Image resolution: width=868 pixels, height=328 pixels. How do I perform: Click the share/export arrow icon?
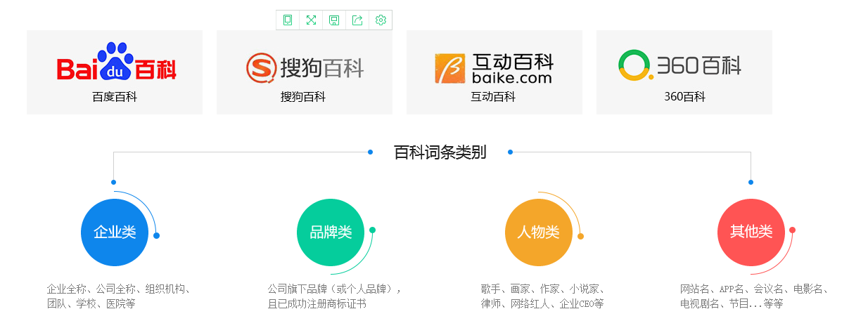pyautogui.click(x=357, y=20)
